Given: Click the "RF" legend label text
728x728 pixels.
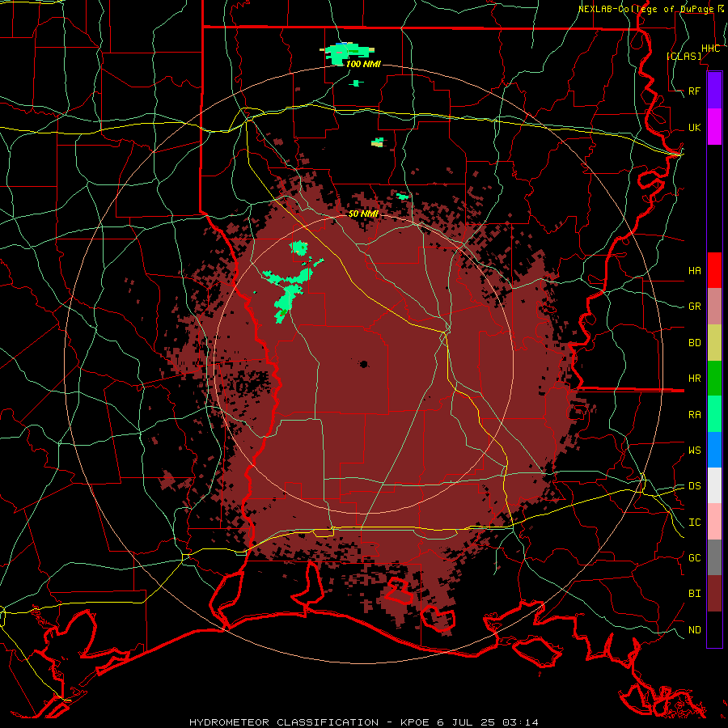Looking at the screenshot, I should pyautogui.click(x=694, y=91).
